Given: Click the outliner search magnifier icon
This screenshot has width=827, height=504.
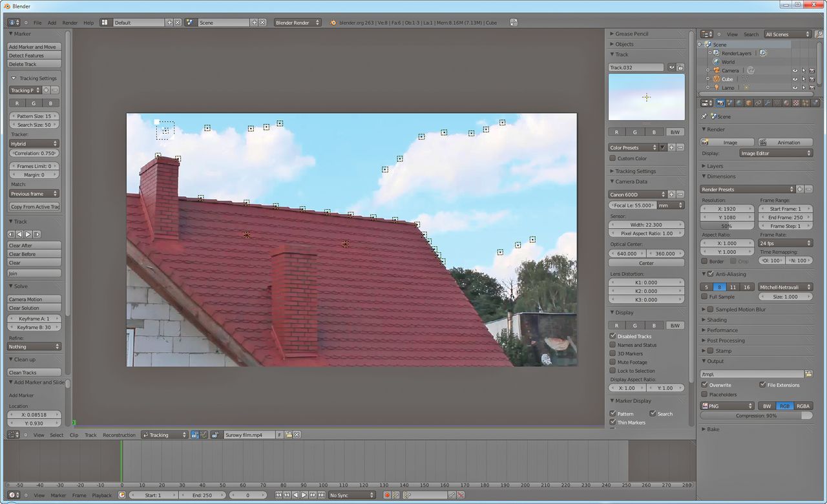Looking at the screenshot, I should 819,34.
